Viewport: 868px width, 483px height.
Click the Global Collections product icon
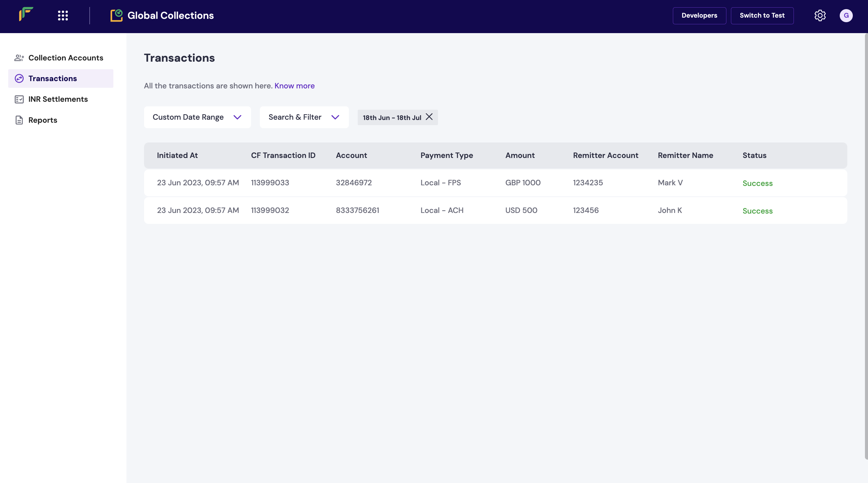[116, 15]
